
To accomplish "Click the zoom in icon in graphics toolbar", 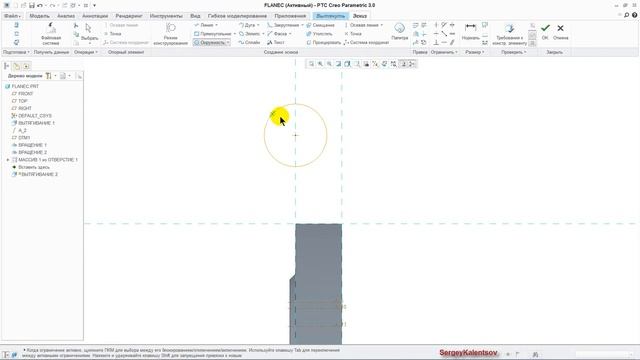I will [x=320, y=64].
